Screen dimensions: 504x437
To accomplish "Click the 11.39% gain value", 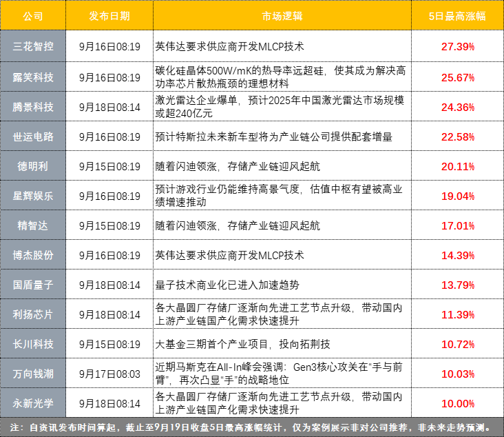I will click(x=458, y=314).
